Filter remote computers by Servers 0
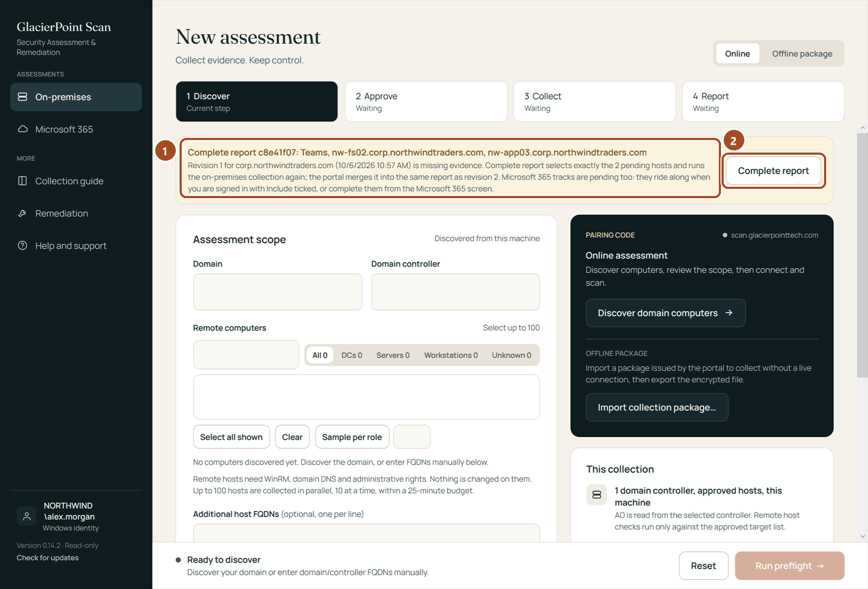Screen dimensions: 868x589 [393, 355]
